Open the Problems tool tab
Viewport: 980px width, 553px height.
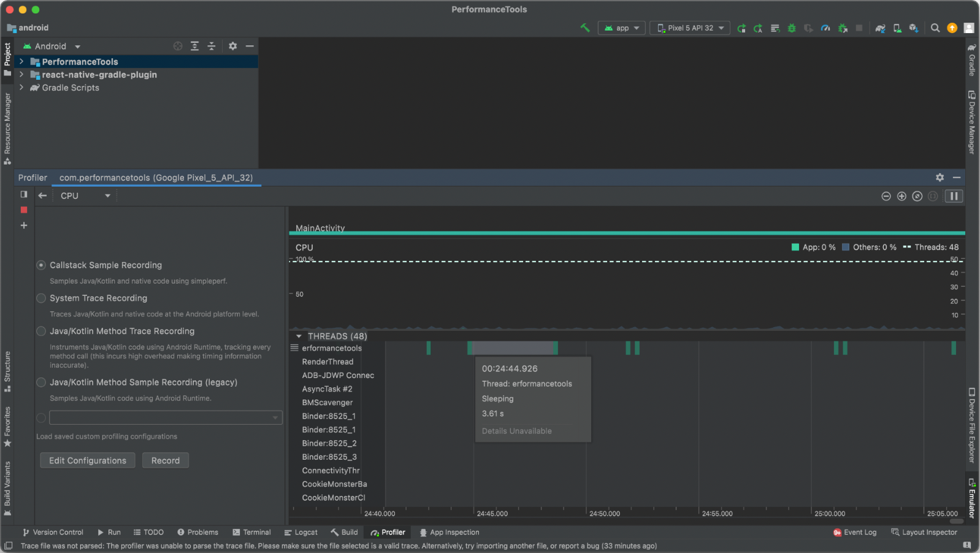(x=197, y=533)
